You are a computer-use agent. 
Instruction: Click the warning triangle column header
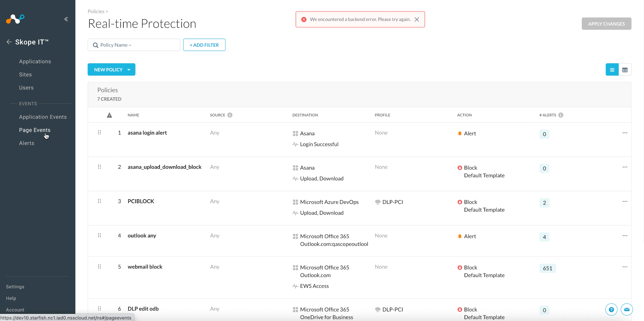pos(109,115)
